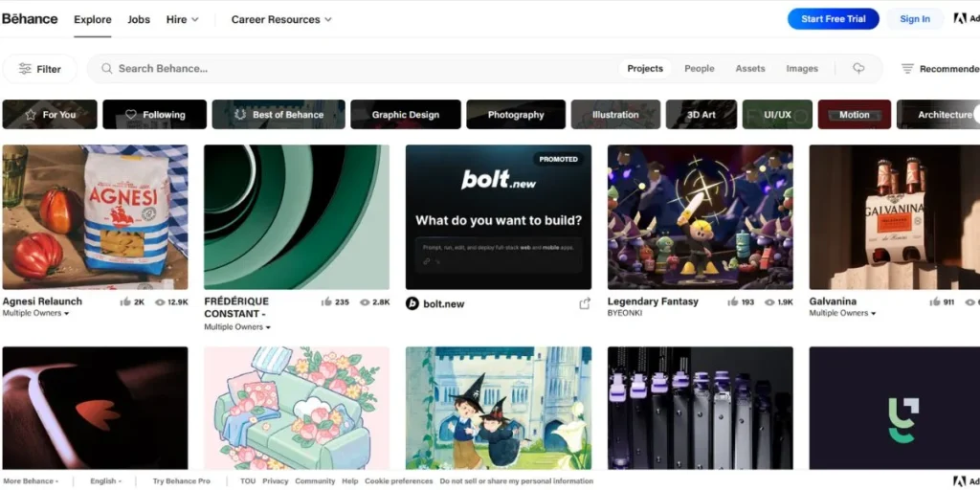Open the bolt.new promoted card
Screen dimensions: 980x490
pos(498,217)
